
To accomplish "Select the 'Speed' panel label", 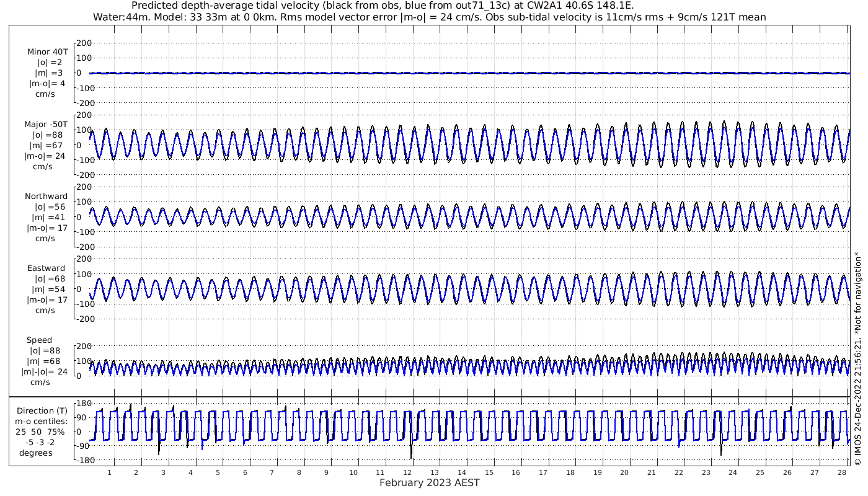I will pyautogui.click(x=39, y=340).
